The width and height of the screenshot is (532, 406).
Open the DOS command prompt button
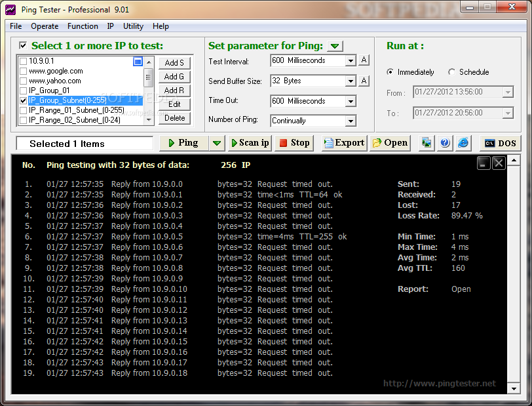pyautogui.click(x=500, y=144)
